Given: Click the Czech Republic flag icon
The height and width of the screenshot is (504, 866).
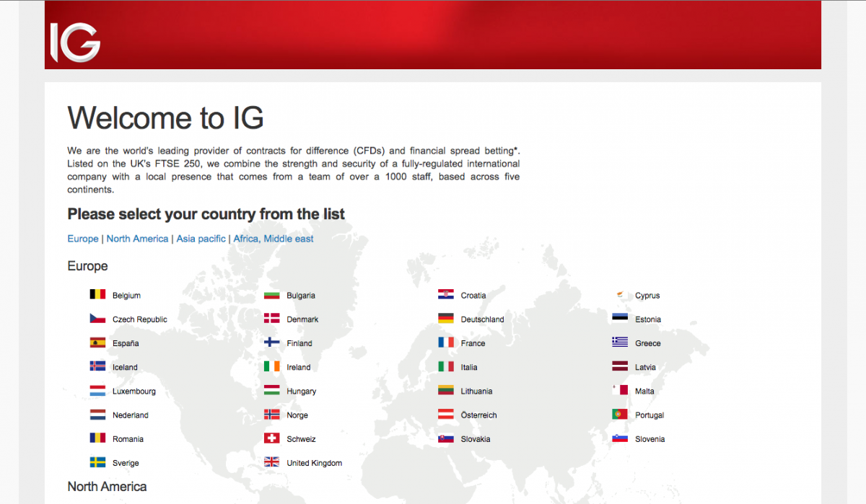Looking at the screenshot, I should pyautogui.click(x=97, y=318).
